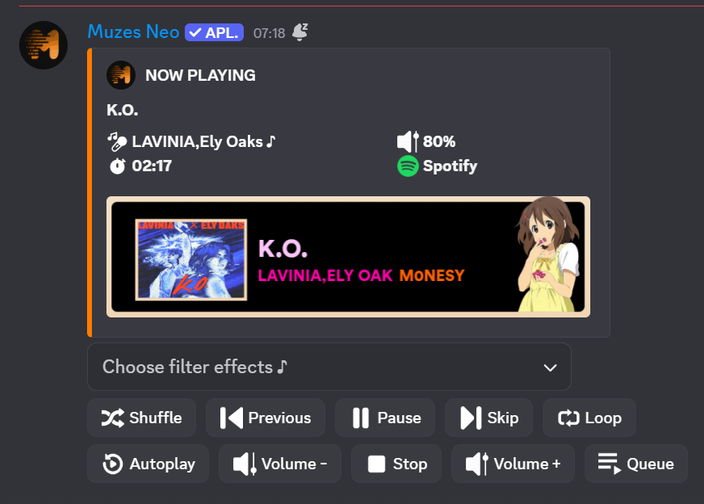Open Choose filter effects dropdown
704x504 pixels.
point(329,367)
